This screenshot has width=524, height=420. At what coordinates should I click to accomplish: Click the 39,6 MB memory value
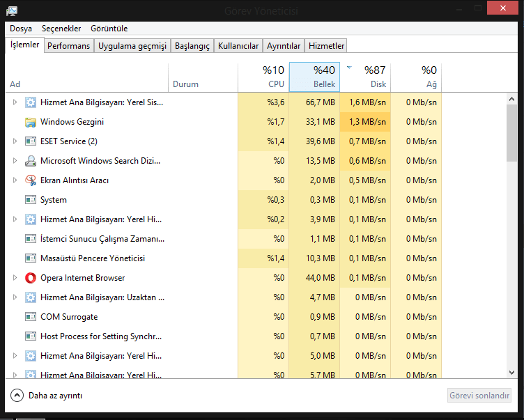(320, 141)
